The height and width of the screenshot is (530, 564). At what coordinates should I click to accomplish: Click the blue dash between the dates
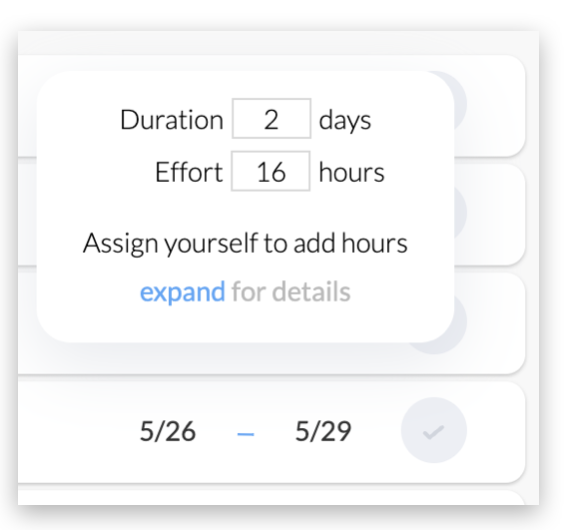[246, 434]
